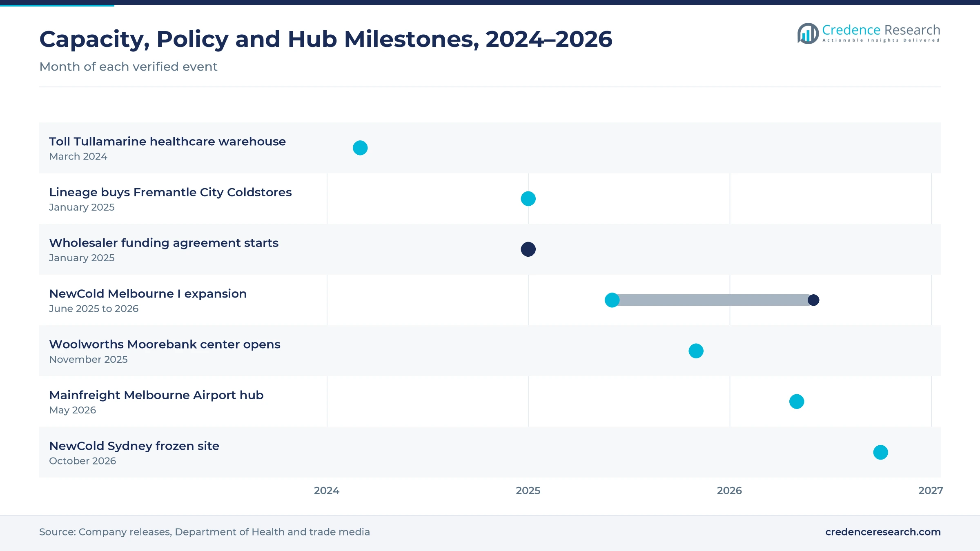Click NewCold Melbourne expansion start dot
The width and height of the screenshot is (980, 551).
tap(612, 300)
